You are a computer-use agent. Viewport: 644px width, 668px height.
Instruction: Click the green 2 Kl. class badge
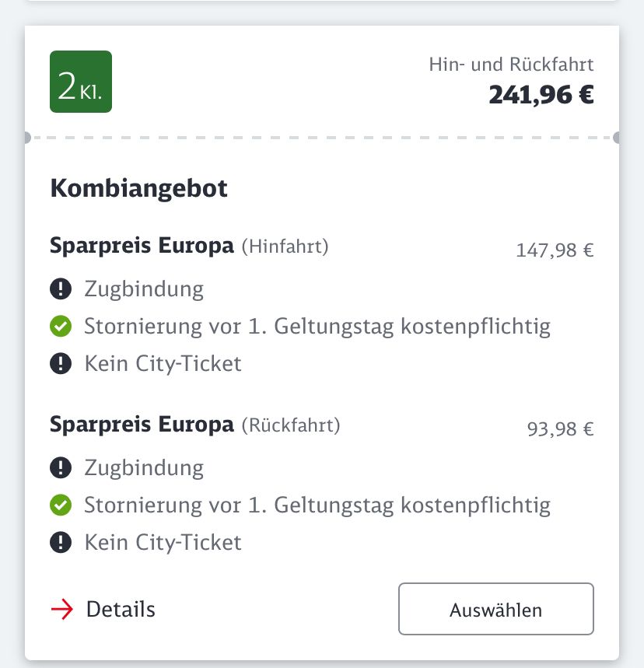pos(81,82)
